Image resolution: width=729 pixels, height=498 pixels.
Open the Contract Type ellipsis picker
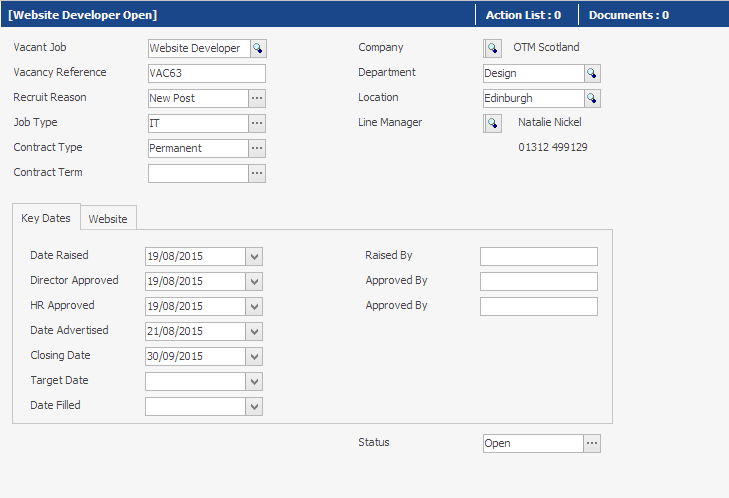(x=257, y=148)
